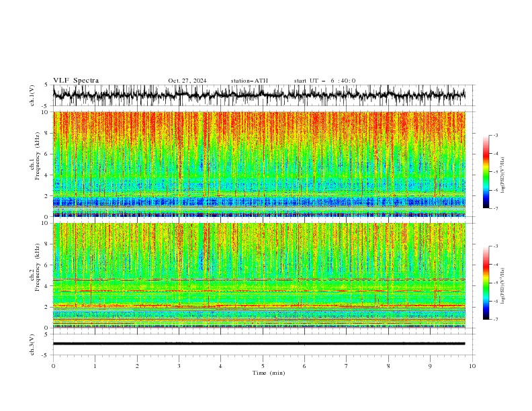Click time axis tick label "8"
The image size is (532, 411).
[x=388, y=366]
